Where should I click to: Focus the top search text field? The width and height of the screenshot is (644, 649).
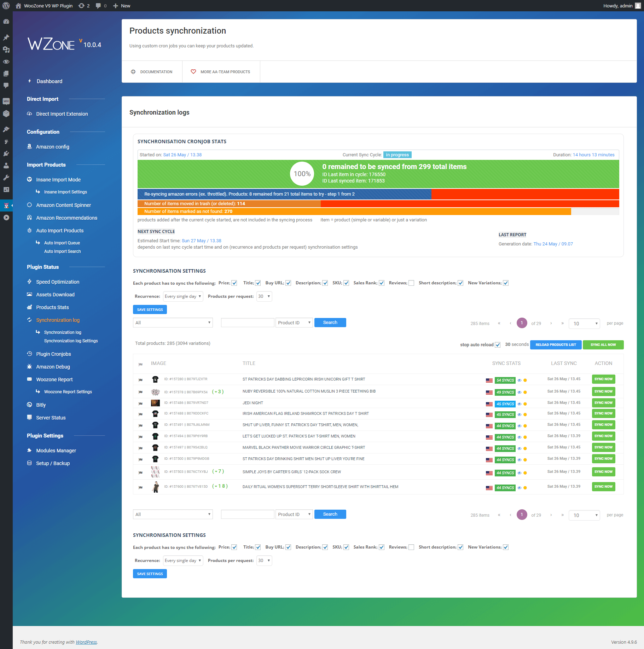(248, 323)
